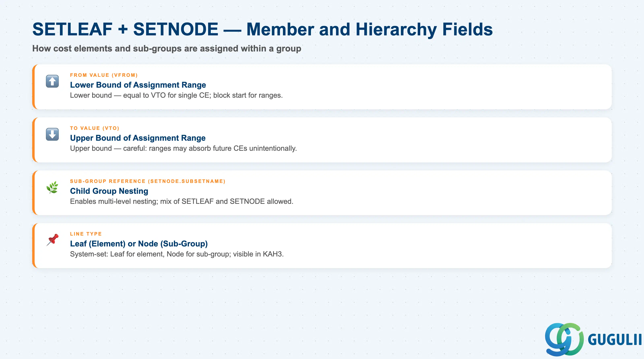
Task: Click the up arrow icon beside FROM VALUE
Action: [52, 81]
